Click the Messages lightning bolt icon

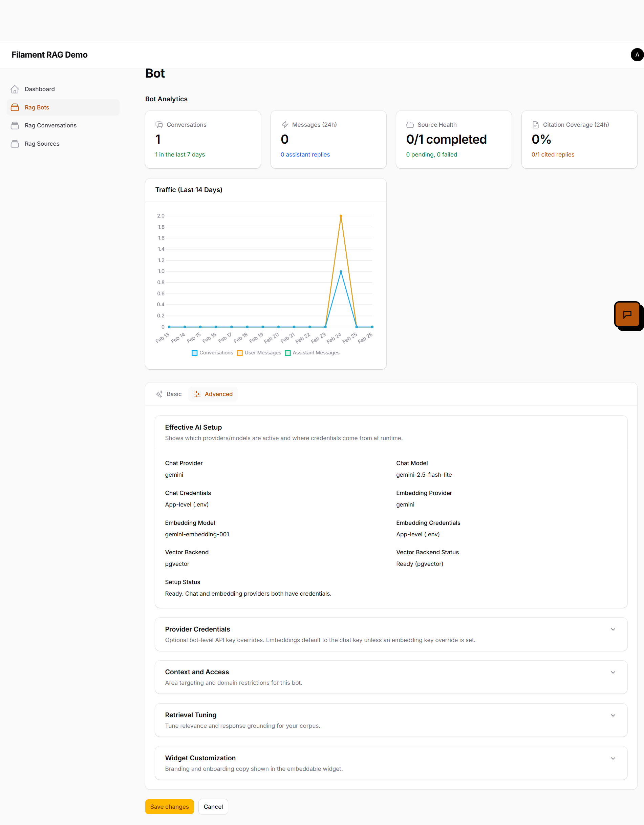285,125
